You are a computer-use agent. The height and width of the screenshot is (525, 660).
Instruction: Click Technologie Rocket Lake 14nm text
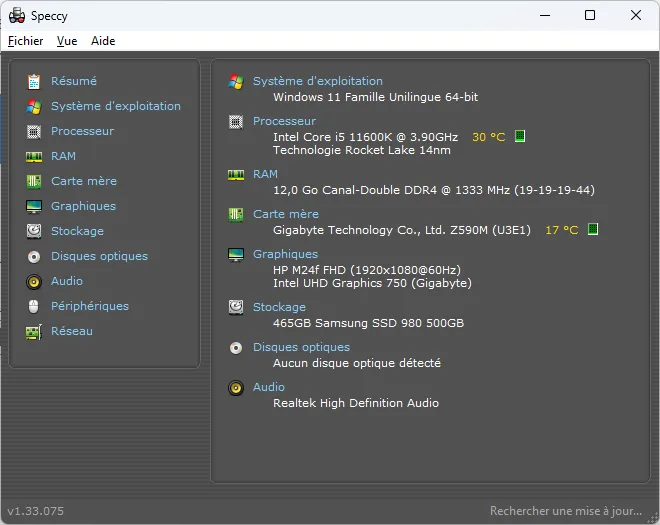[x=362, y=150]
